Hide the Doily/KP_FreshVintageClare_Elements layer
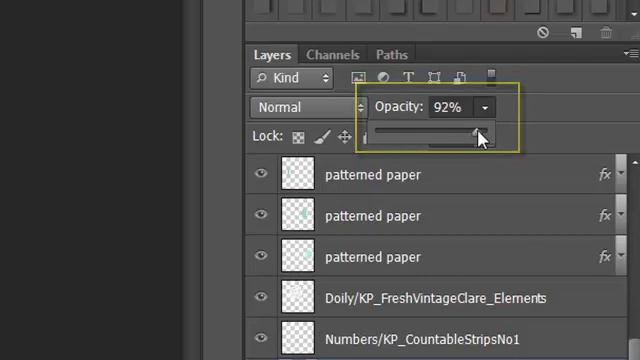 pos(261,297)
